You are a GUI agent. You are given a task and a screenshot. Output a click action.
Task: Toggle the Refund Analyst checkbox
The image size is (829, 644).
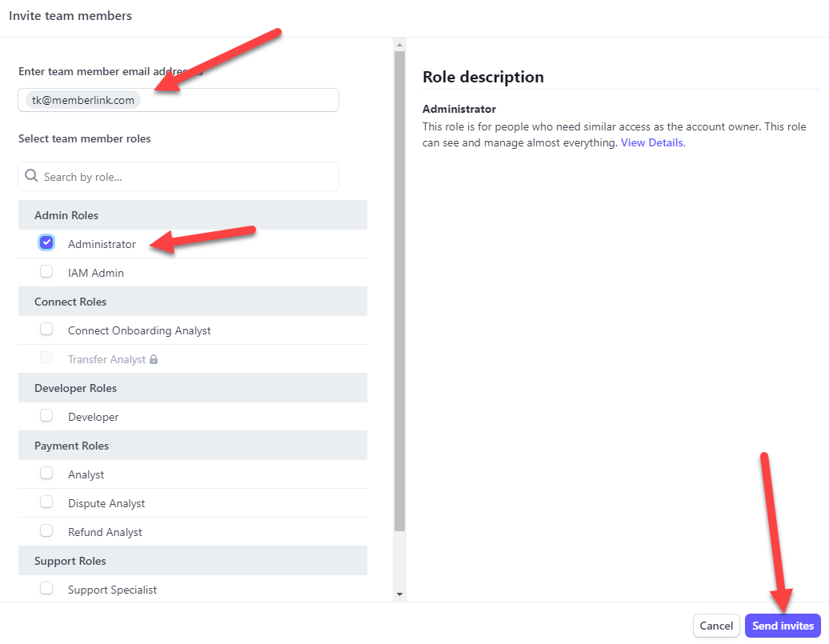point(46,531)
